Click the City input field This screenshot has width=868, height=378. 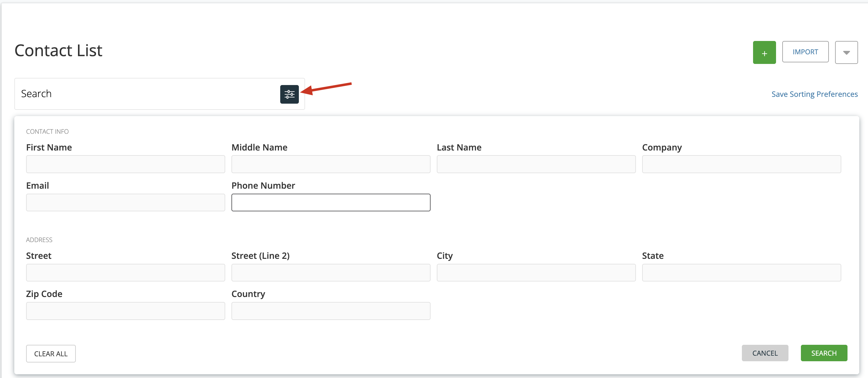click(536, 273)
